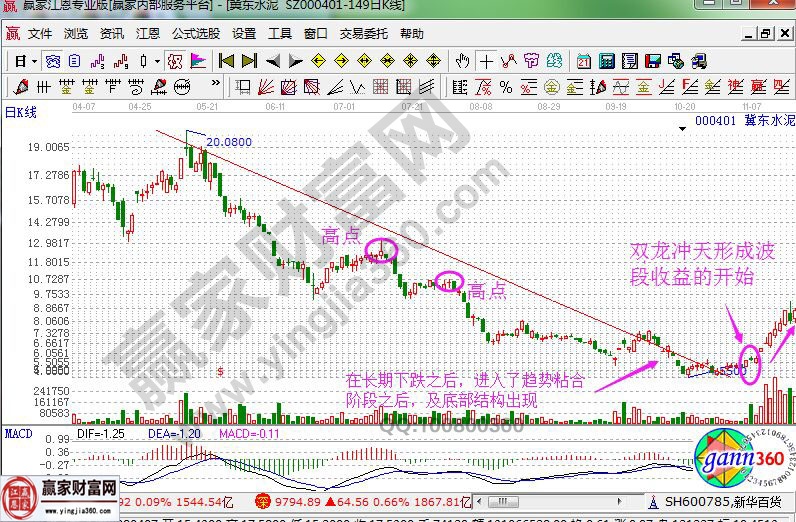Click the yellow diamond left-arrow icon
Screen dimensions: 796x522
click(x=318, y=62)
